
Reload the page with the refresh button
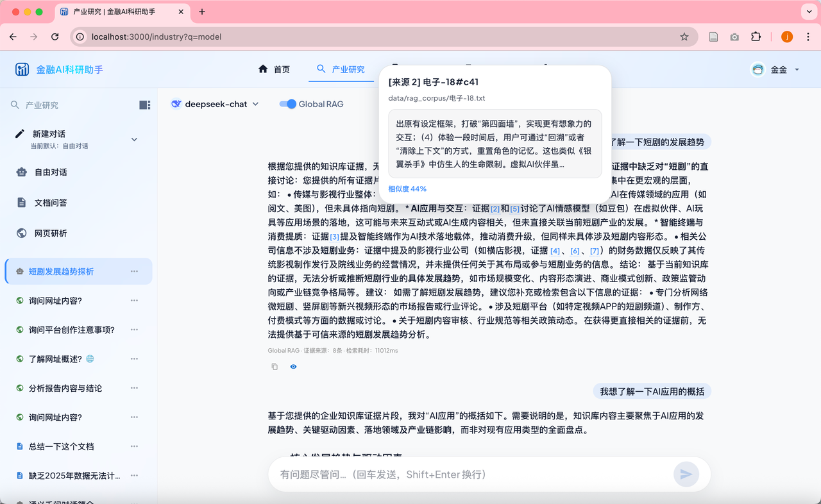pyautogui.click(x=55, y=37)
